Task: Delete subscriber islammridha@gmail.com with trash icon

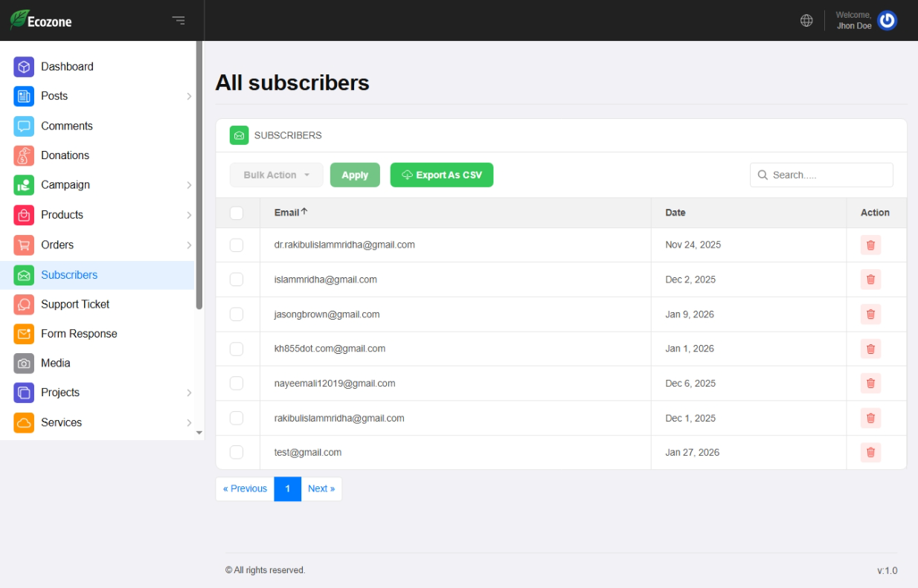Action: pyautogui.click(x=870, y=280)
